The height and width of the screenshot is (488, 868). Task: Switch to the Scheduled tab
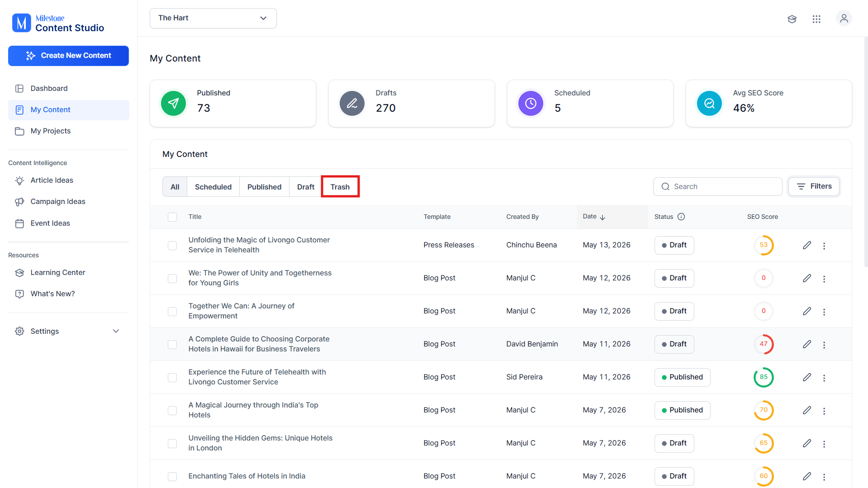(213, 187)
